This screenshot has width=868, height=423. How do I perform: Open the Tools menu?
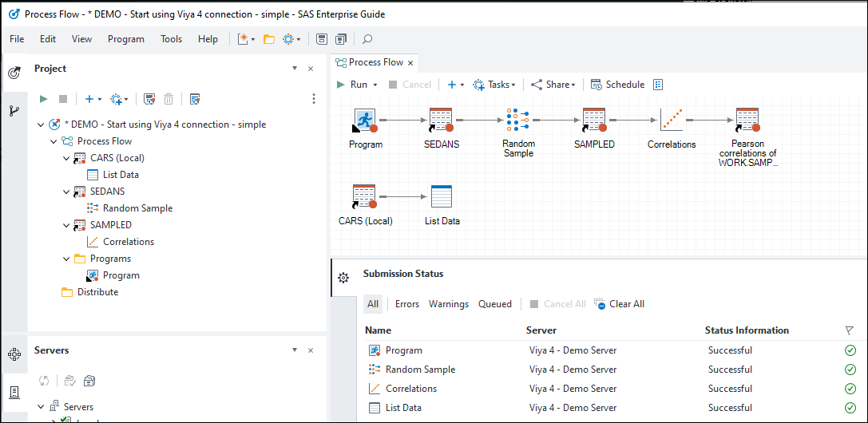point(171,39)
